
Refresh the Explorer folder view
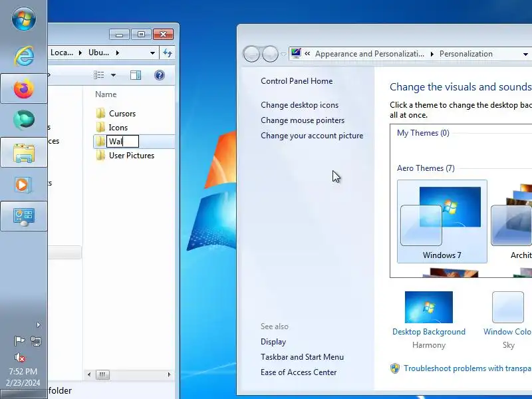(x=168, y=53)
